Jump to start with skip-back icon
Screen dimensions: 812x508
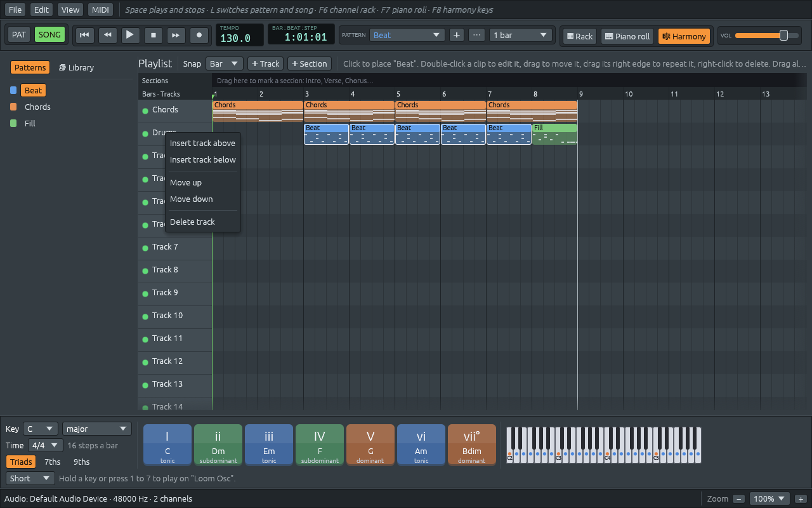click(84, 35)
